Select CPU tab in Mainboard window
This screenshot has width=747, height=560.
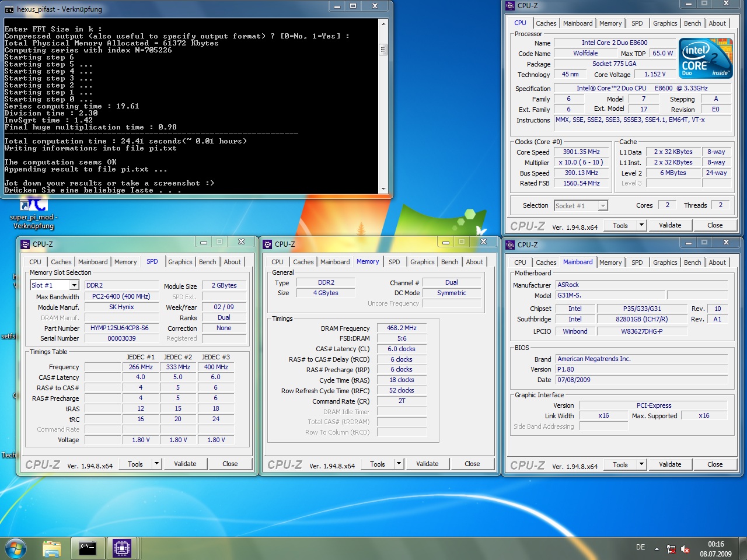(x=520, y=262)
